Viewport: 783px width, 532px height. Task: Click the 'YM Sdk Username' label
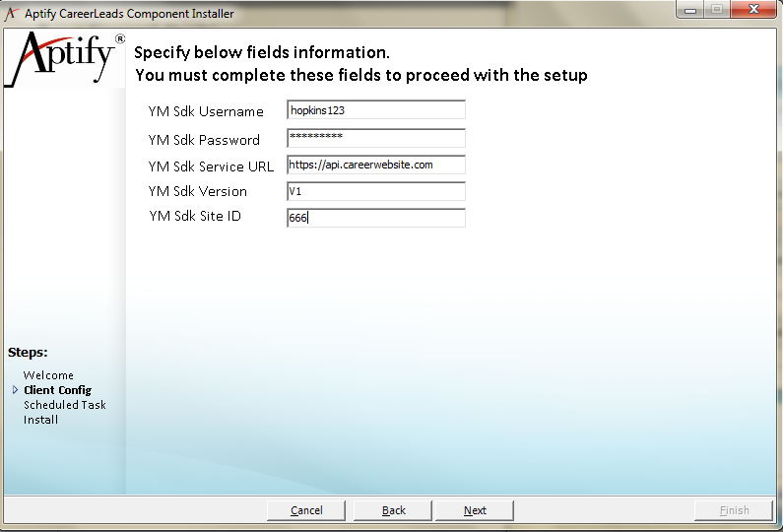click(x=206, y=111)
